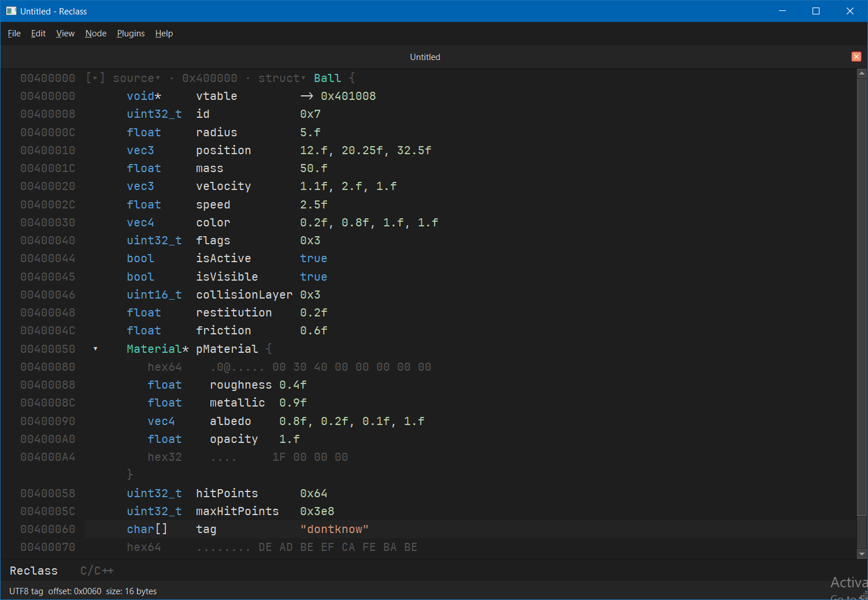868x600 pixels.
Task: Click the restitution value 0.2f
Action: 314,312
